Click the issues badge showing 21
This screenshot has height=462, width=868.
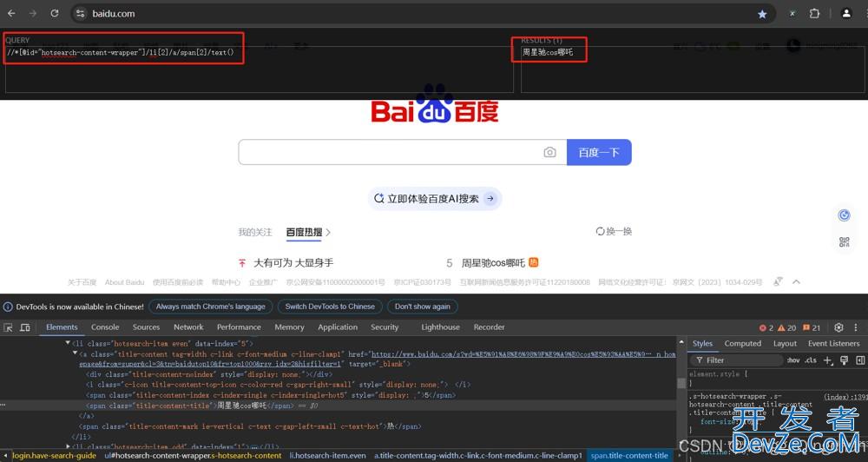pyautogui.click(x=812, y=327)
